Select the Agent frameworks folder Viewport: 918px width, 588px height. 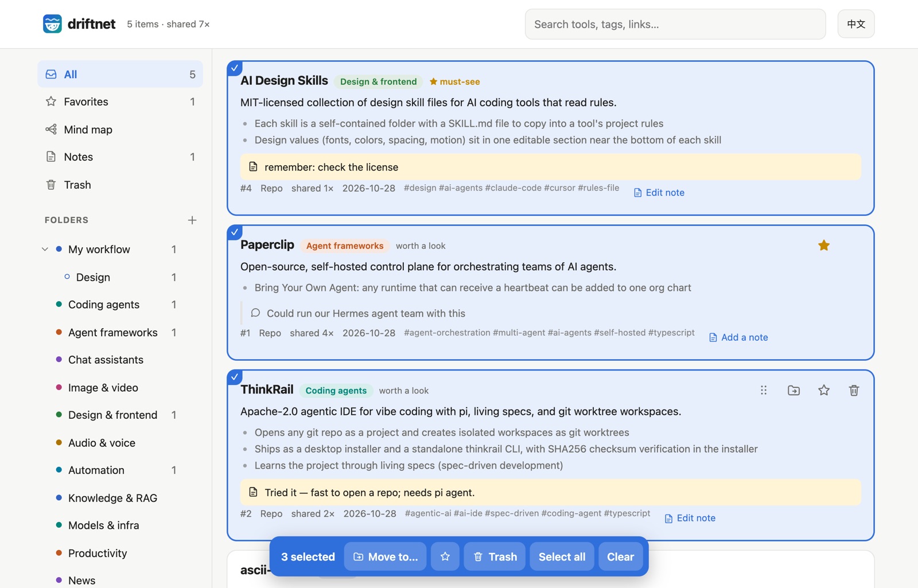114,333
